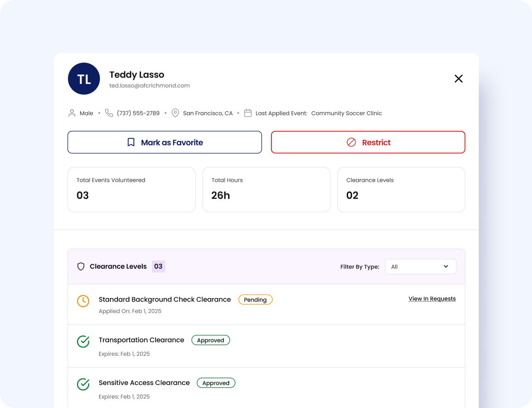Click the phone icon beside the number
Viewport: 532px width, 408px height.
[x=109, y=113]
